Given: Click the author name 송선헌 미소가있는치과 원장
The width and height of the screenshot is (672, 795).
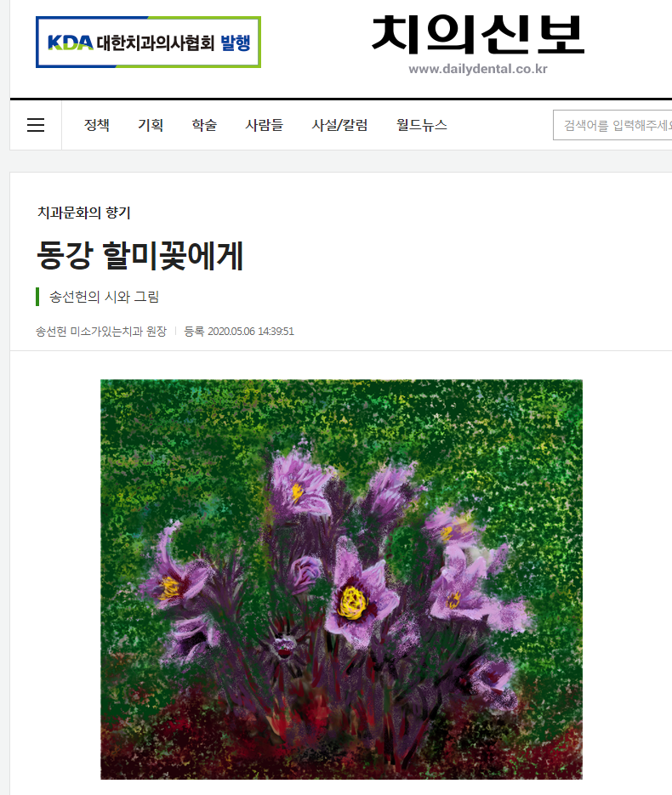Looking at the screenshot, I should (101, 331).
